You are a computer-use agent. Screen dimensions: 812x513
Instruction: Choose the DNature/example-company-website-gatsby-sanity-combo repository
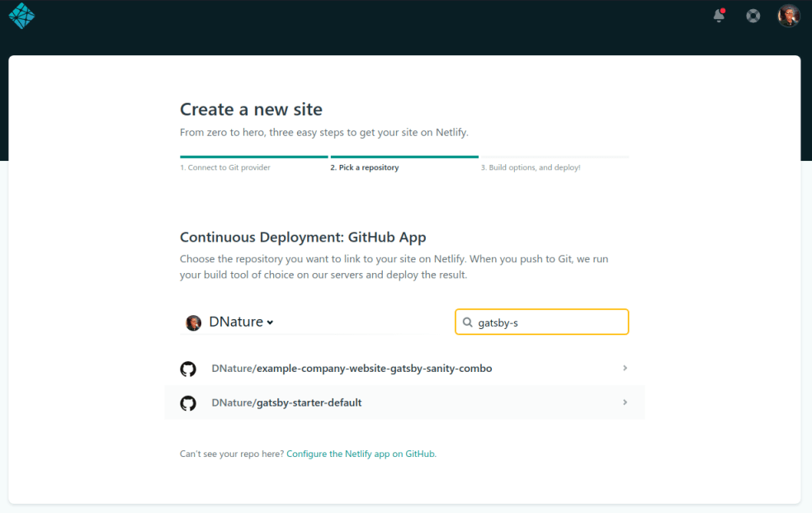tap(404, 368)
